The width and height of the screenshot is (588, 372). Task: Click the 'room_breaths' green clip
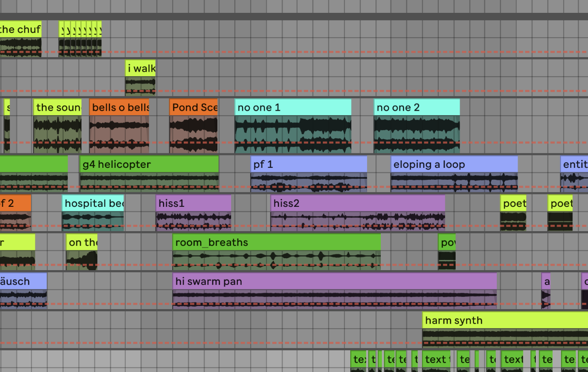tap(276, 242)
